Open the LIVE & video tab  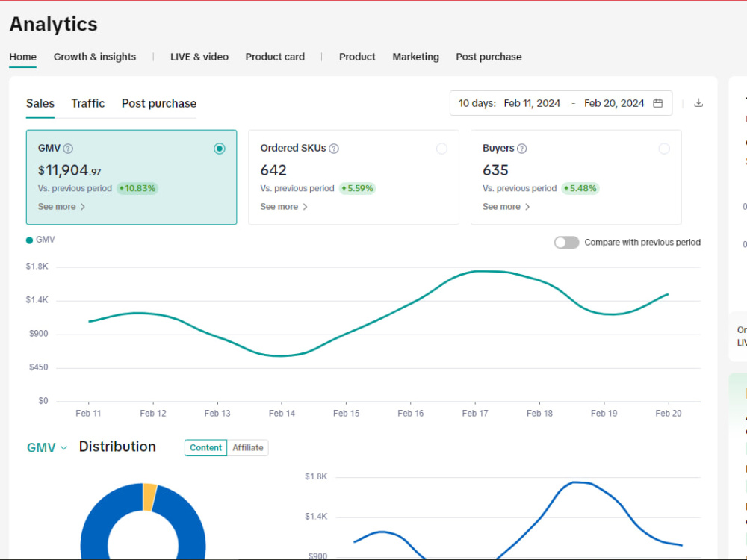pos(199,57)
